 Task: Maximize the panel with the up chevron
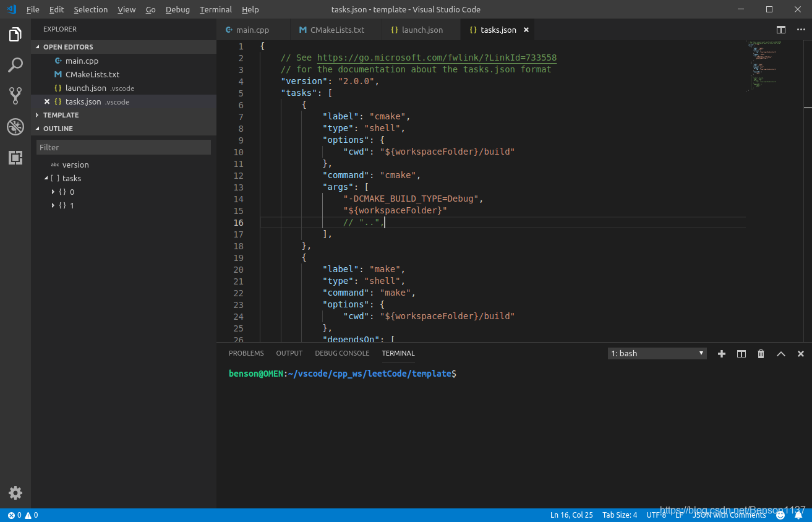pos(780,354)
